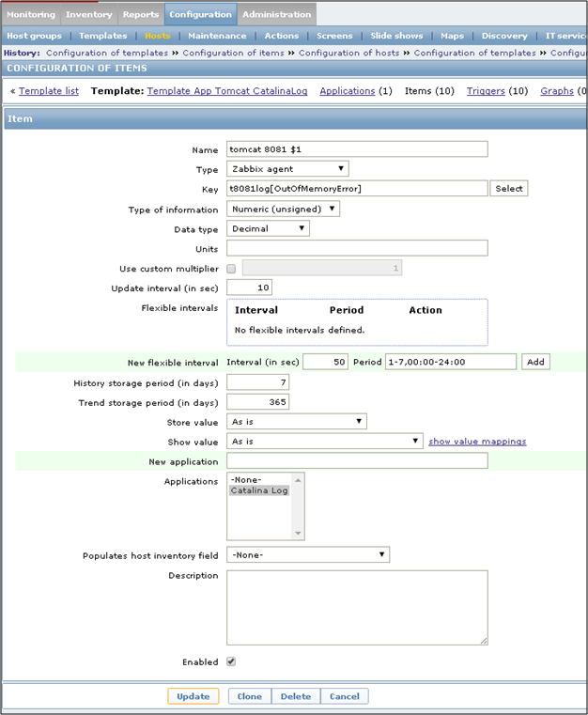The width and height of the screenshot is (588, 715).
Task: Switch to the Configuration tab
Action: [x=201, y=14]
